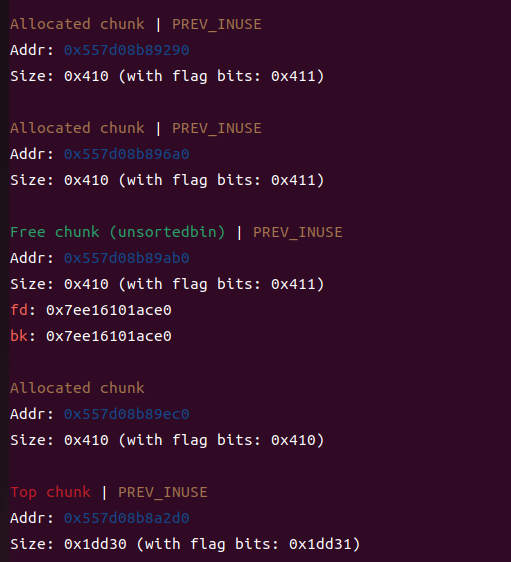Click the PREV_INUSE flag of first chunk
The height and width of the screenshot is (562, 511).
[x=217, y=24]
